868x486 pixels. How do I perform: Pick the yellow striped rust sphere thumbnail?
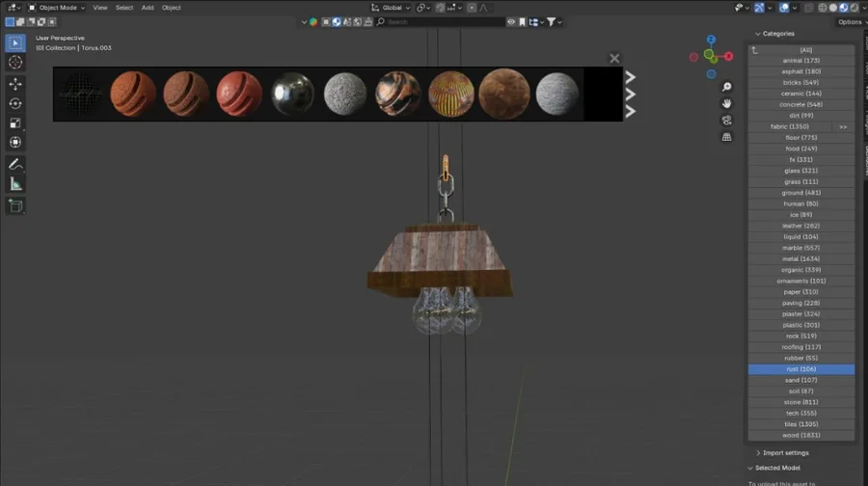coord(451,94)
